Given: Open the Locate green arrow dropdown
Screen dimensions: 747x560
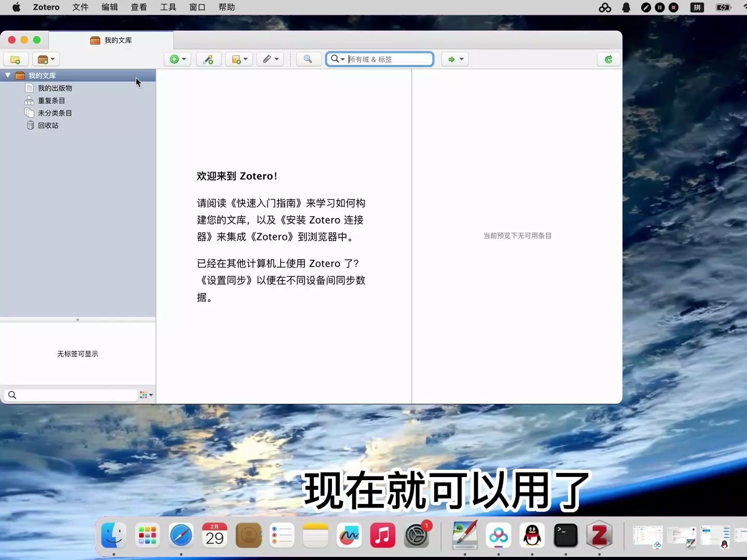Looking at the screenshot, I should (x=455, y=59).
